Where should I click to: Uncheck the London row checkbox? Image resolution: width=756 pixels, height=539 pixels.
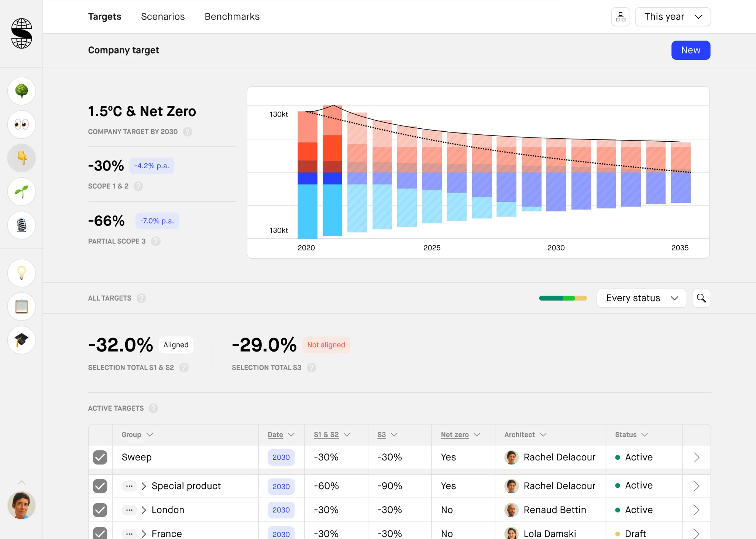point(100,510)
